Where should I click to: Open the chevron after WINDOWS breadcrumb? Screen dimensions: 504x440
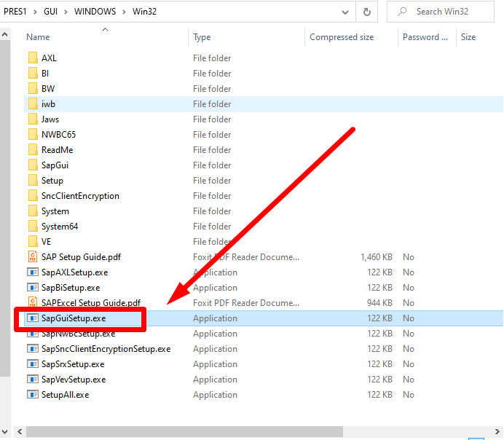point(124,12)
